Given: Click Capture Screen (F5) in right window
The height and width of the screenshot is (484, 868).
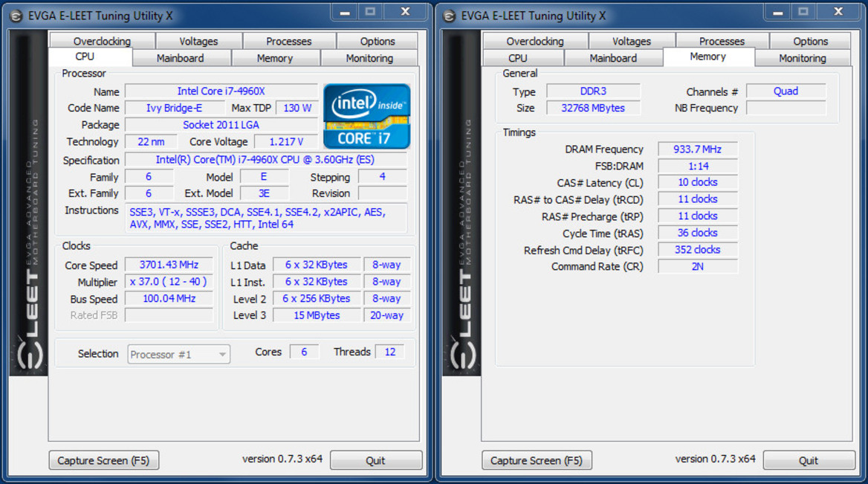Looking at the screenshot, I should point(537,460).
